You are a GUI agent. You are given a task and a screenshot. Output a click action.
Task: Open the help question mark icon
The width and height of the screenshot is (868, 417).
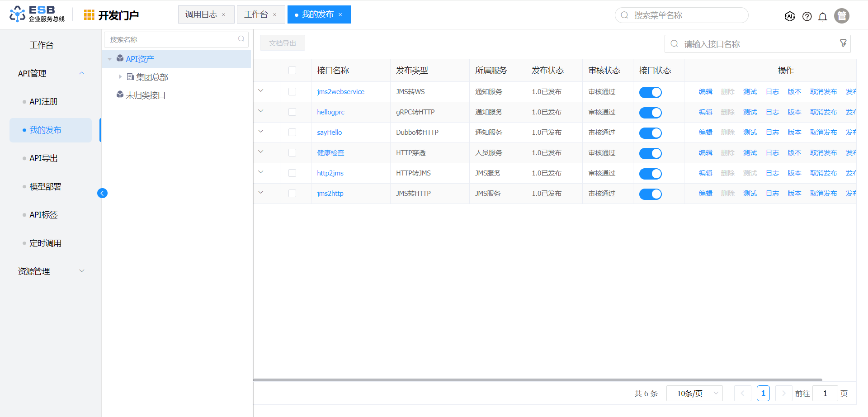807,16
